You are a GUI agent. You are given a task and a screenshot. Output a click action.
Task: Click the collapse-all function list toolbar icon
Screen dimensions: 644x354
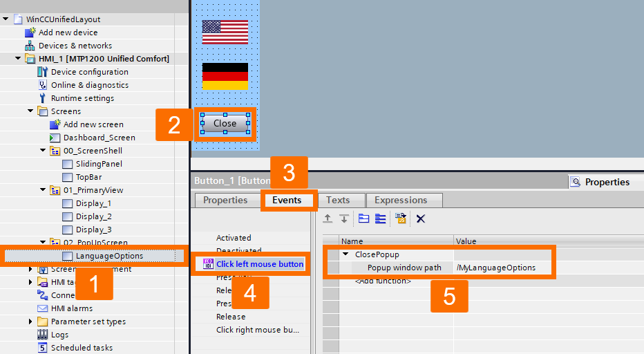point(363,218)
